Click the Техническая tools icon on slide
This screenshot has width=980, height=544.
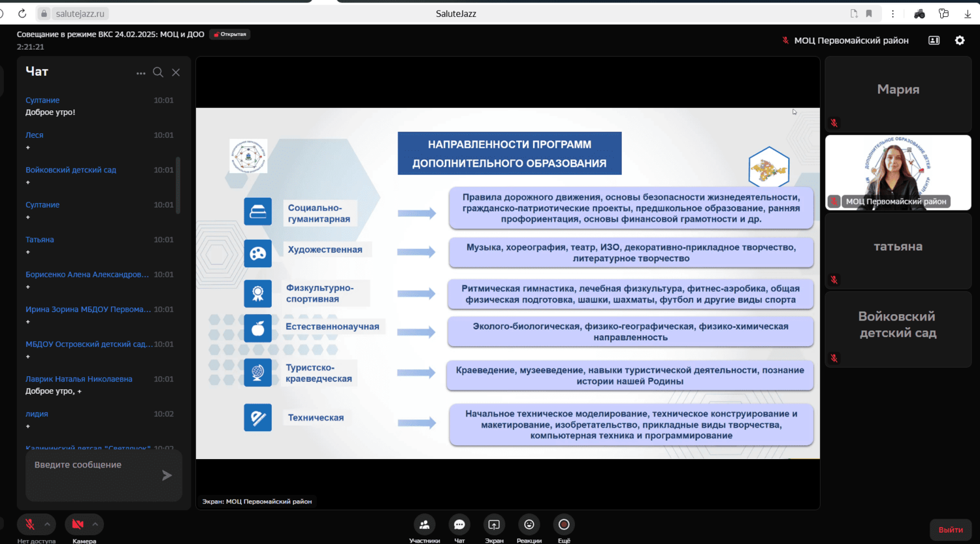click(x=258, y=417)
